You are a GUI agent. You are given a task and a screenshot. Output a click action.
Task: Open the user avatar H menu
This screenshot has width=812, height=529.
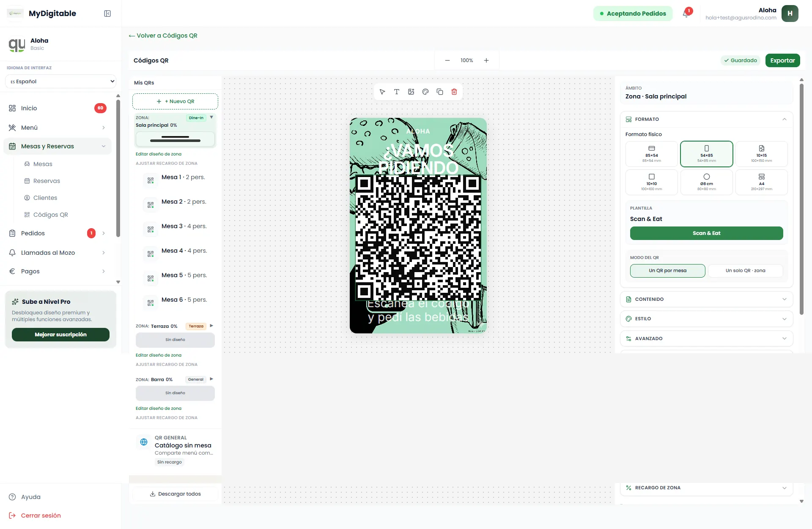[790, 14]
